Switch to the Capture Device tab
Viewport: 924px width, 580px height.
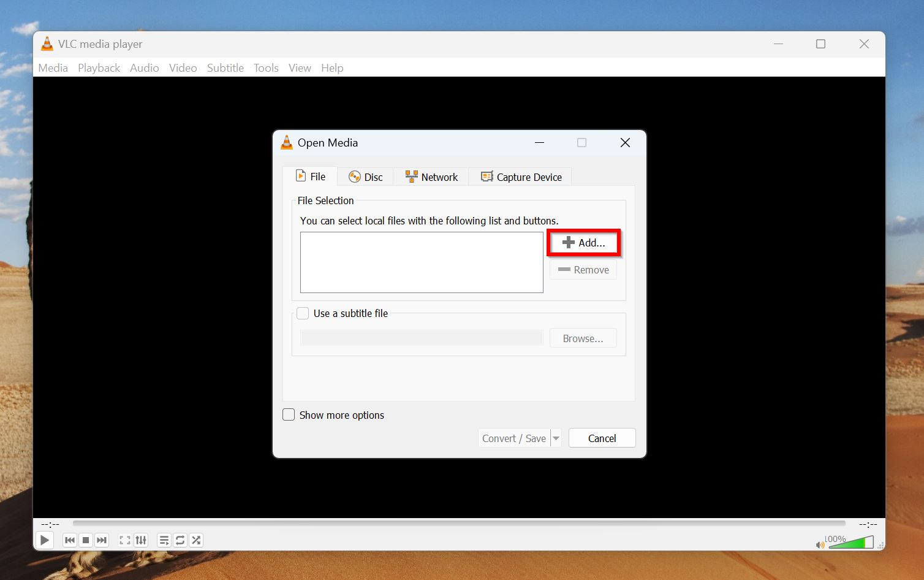521,177
